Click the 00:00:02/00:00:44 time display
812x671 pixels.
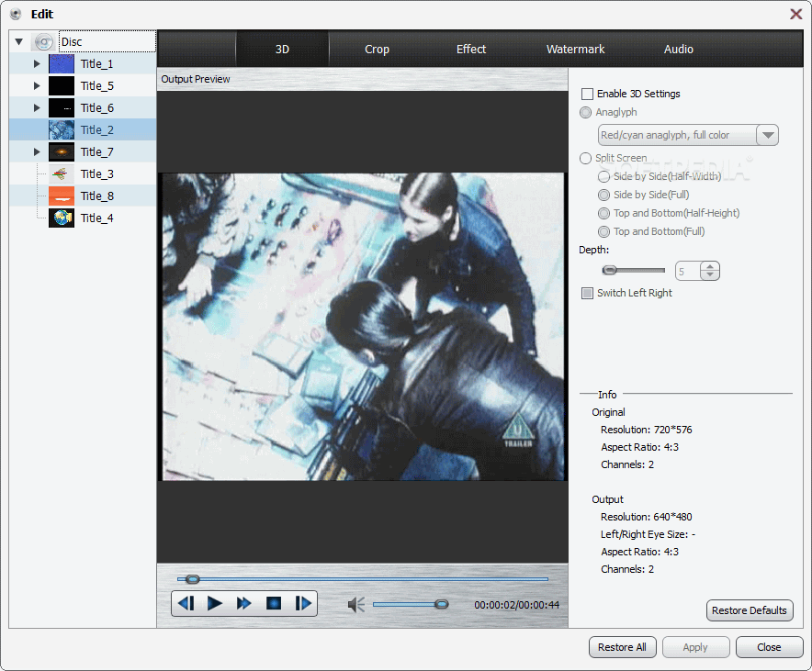(516, 605)
